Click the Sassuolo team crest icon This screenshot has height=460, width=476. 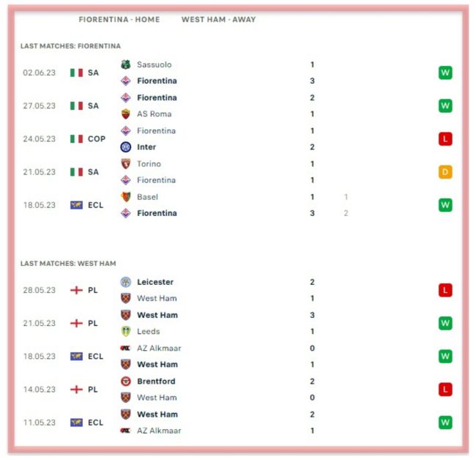[125, 64]
